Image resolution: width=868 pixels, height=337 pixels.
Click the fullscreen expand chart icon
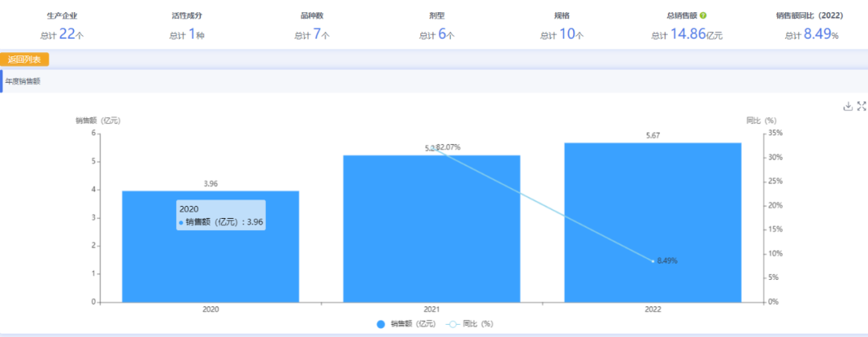[x=862, y=106]
